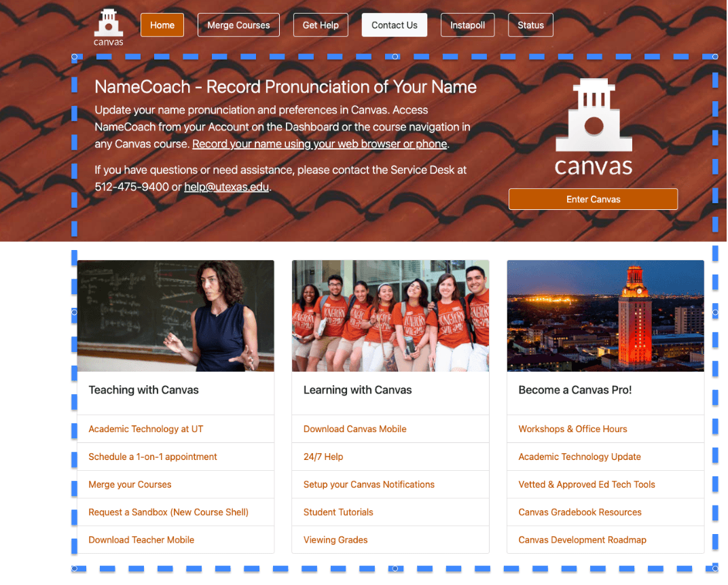Click the Canvas logo in the header
This screenshot has height=585, width=728.
click(109, 27)
